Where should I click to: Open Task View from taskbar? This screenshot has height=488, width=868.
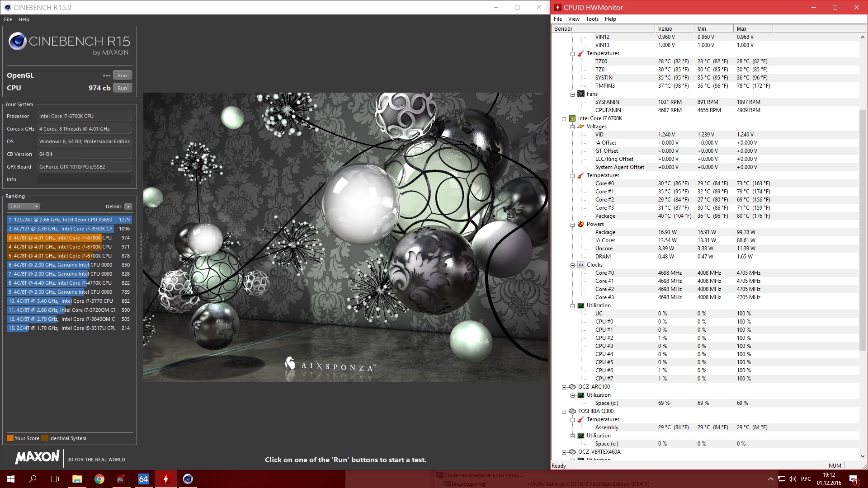54,479
